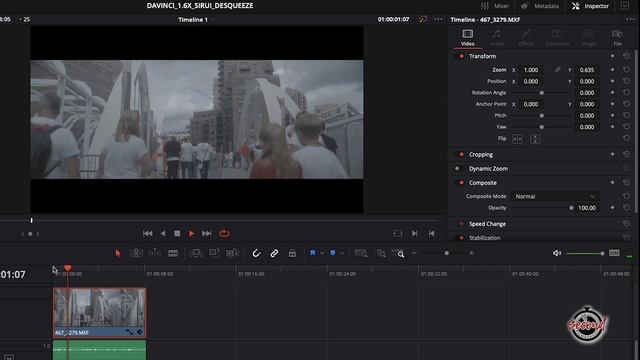The width and height of the screenshot is (640, 360).
Task: Toggle the Inspector panel button
Action: pyautogui.click(x=590, y=6)
